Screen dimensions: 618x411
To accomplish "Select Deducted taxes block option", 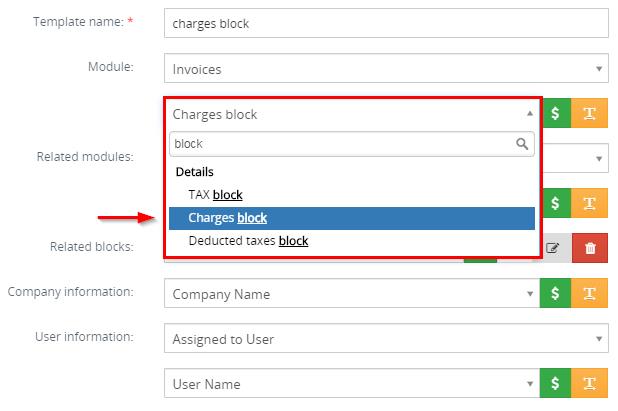I will [x=248, y=241].
